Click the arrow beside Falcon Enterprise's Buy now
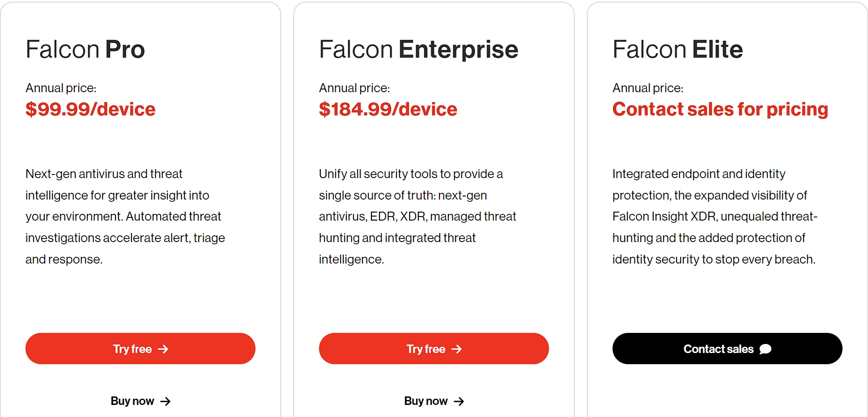This screenshot has width=868, height=417. coord(459,401)
